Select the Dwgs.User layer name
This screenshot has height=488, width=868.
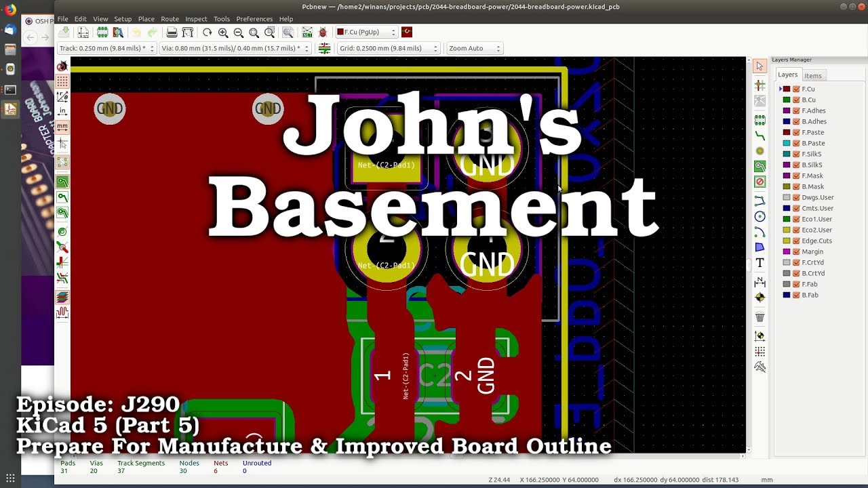click(x=817, y=197)
